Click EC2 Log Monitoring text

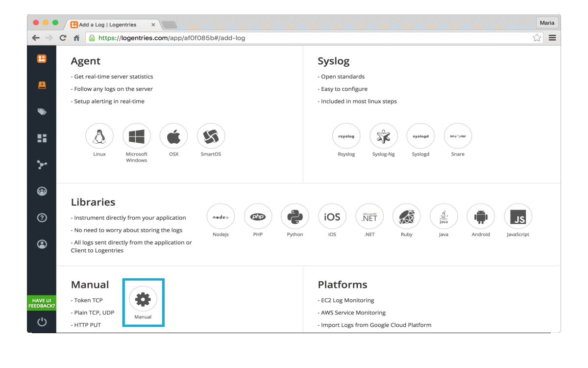coord(347,300)
